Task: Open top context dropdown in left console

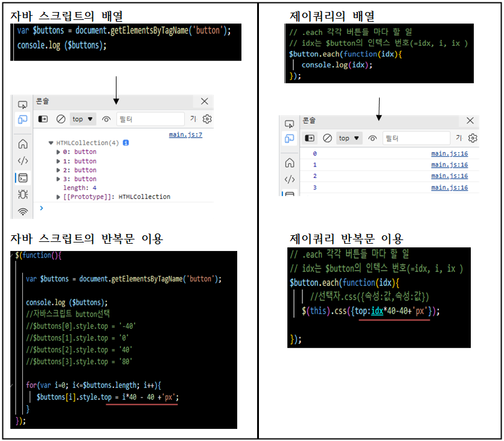Action: point(83,119)
